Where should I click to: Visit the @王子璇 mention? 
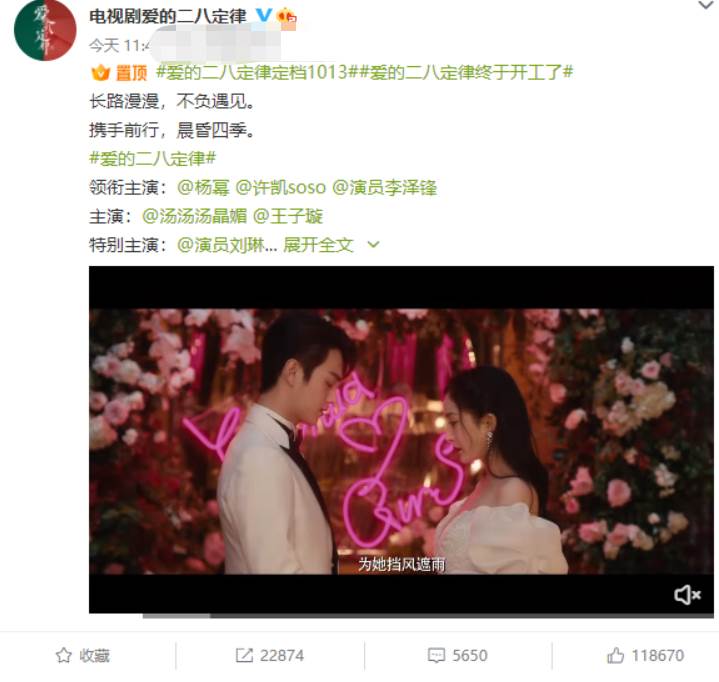[288, 216]
